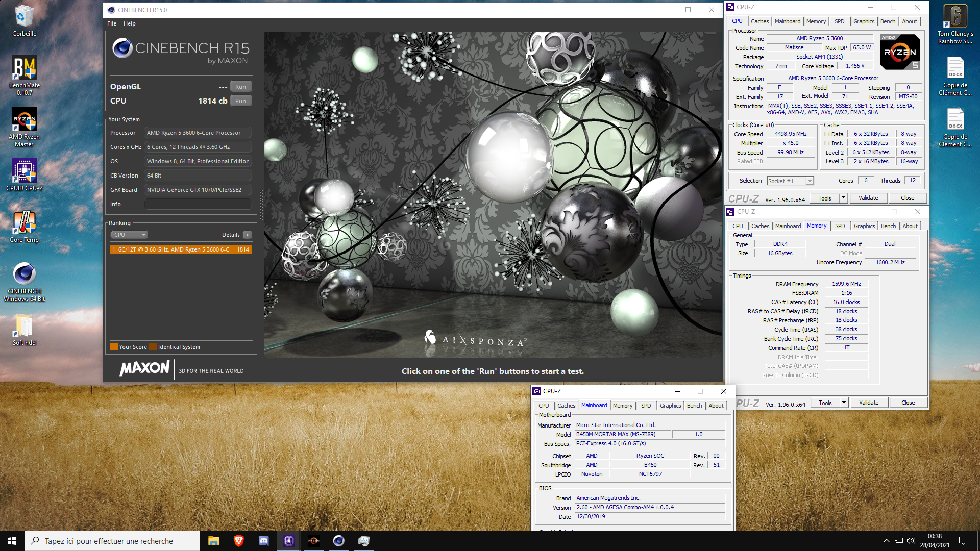Open Bench tab in Mainboard CPU-Z window
The image size is (980, 551).
point(694,406)
